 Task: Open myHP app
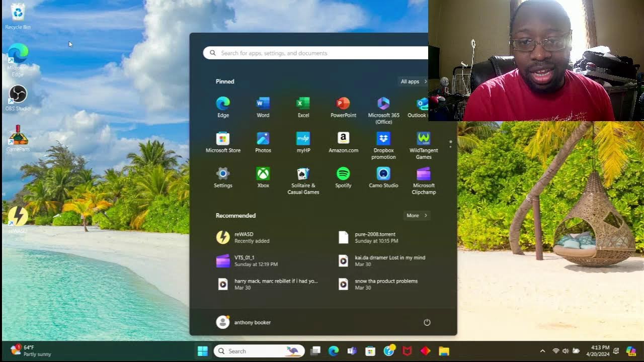coord(303,143)
